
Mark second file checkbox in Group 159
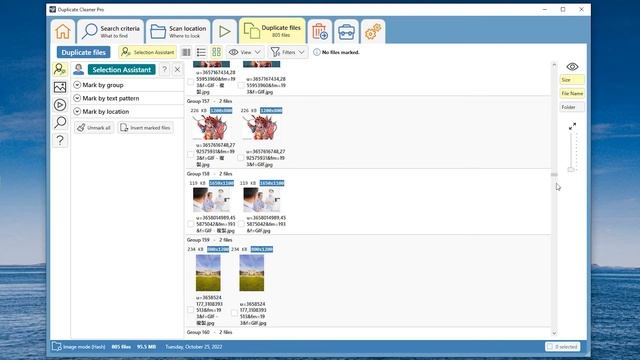coord(234,313)
